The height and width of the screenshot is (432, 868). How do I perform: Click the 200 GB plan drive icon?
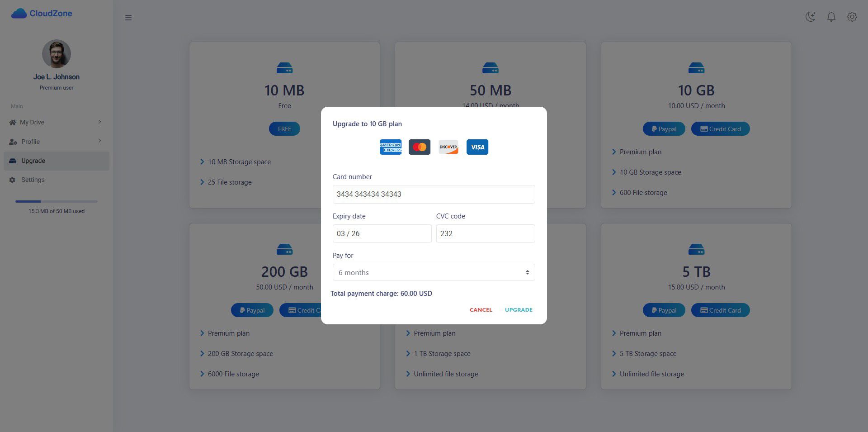point(284,249)
